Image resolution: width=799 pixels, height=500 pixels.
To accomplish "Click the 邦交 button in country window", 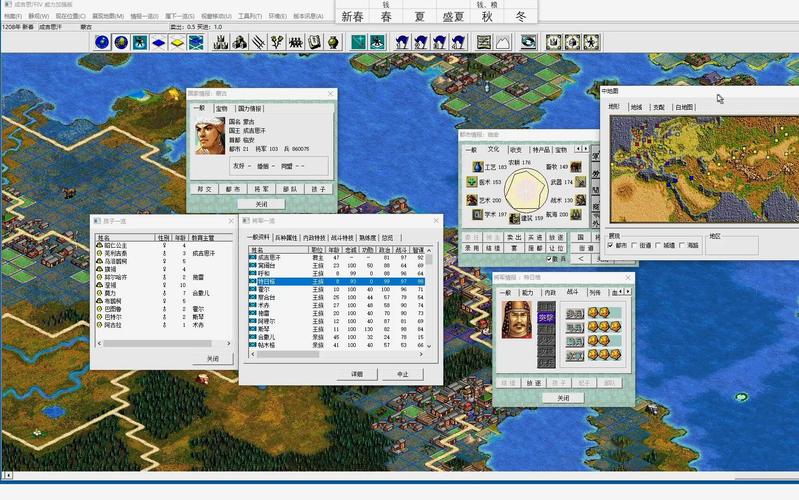I will click(204, 189).
